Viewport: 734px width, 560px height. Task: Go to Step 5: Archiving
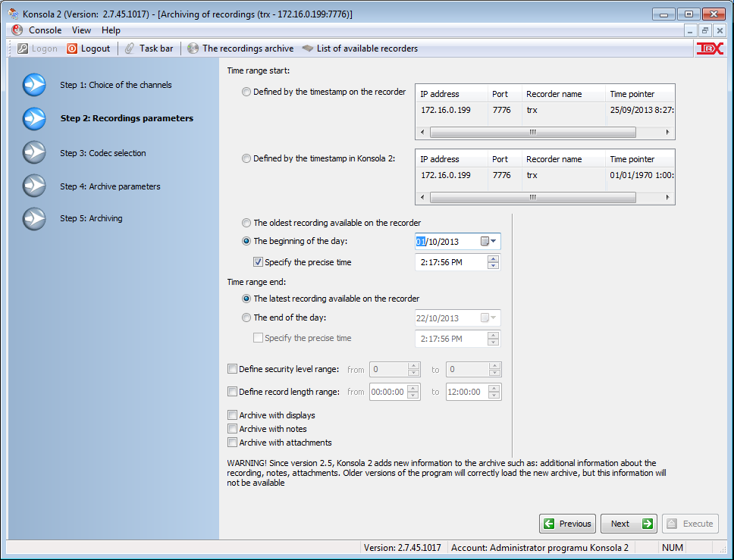[x=91, y=218]
